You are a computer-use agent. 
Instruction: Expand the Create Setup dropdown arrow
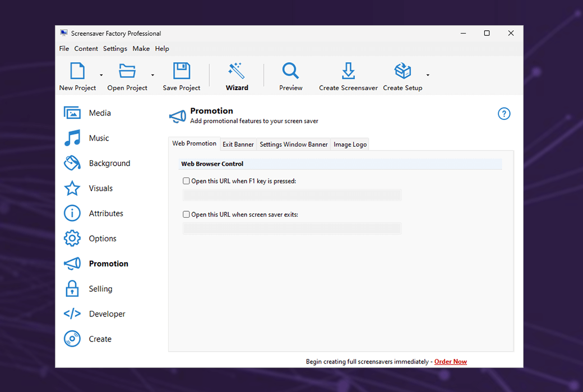pos(428,75)
